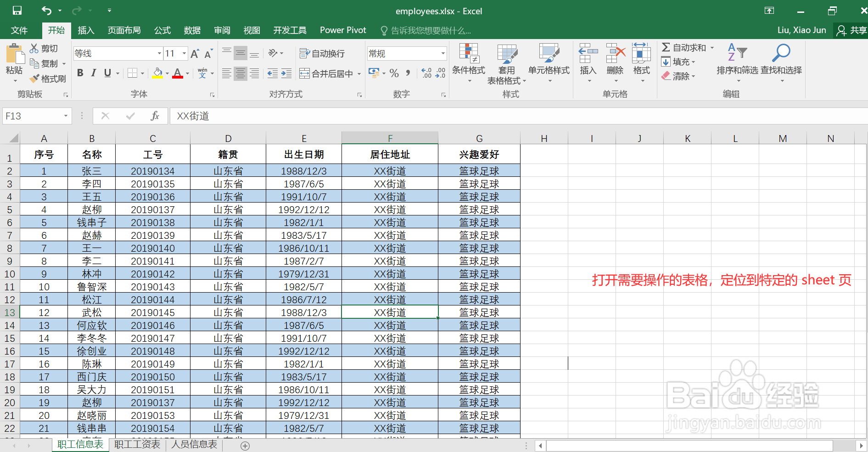
Task: Click the Insert Function (fx) button
Action: [155, 116]
